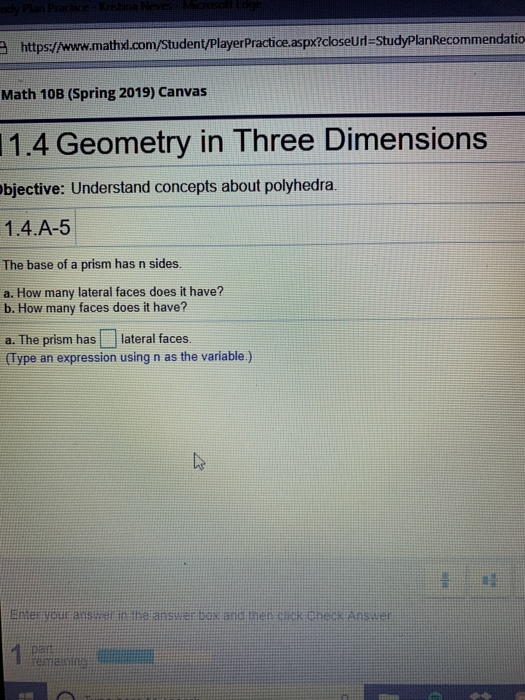525x700 pixels.
Task: Click '(Type an expression using n as the variable.)' hint
Action: tap(129, 357)
